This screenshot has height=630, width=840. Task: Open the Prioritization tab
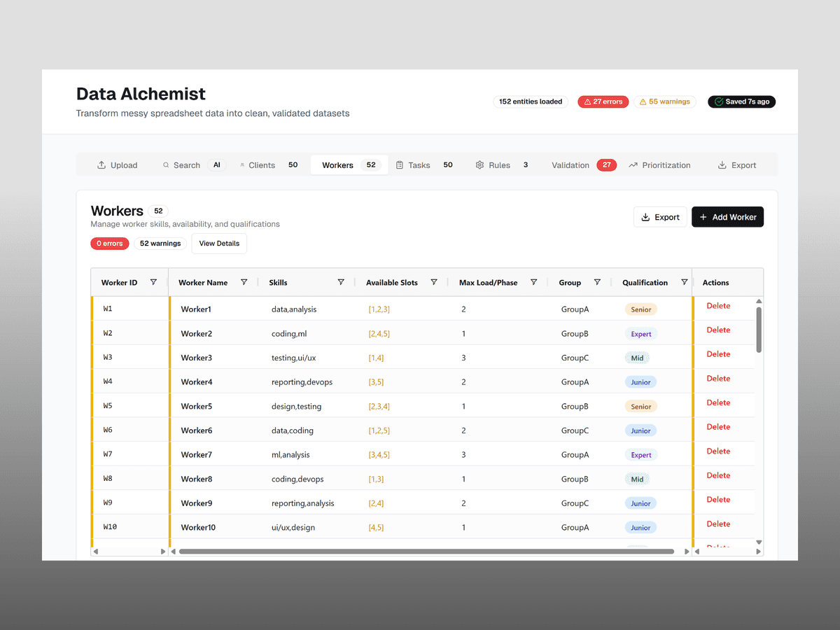[x=659, y=165]
